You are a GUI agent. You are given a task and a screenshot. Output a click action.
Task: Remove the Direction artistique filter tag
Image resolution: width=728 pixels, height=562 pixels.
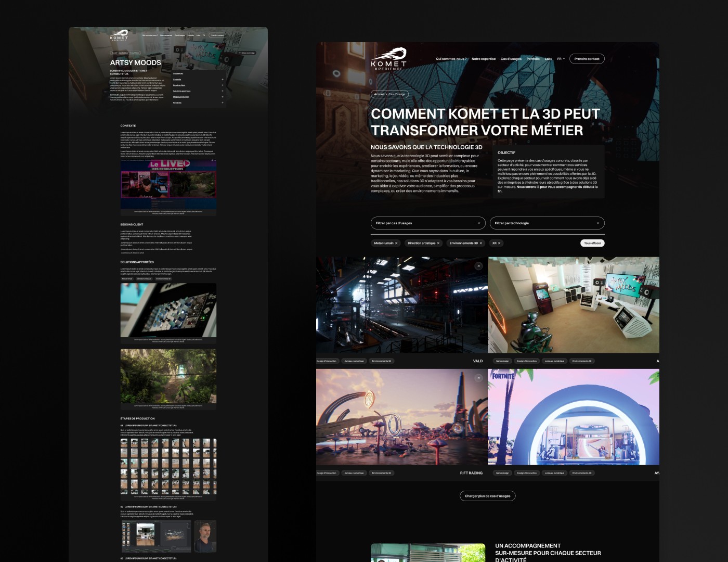click(x=438, y=243)
